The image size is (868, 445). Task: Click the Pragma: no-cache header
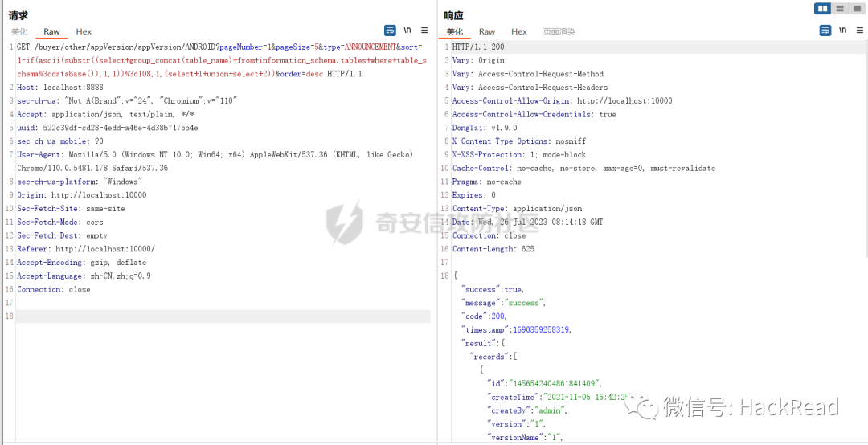pyautogui.click(x=486, y=182)
